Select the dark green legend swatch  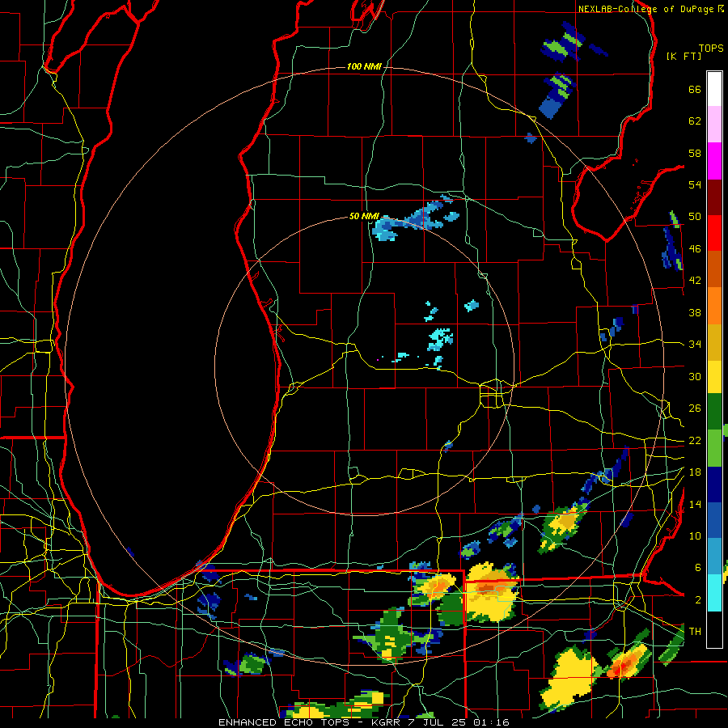click(x=714, y=412)
